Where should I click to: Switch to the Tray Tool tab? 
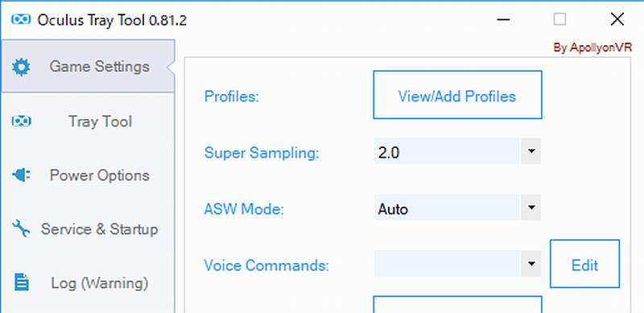[x=88, y=121]
